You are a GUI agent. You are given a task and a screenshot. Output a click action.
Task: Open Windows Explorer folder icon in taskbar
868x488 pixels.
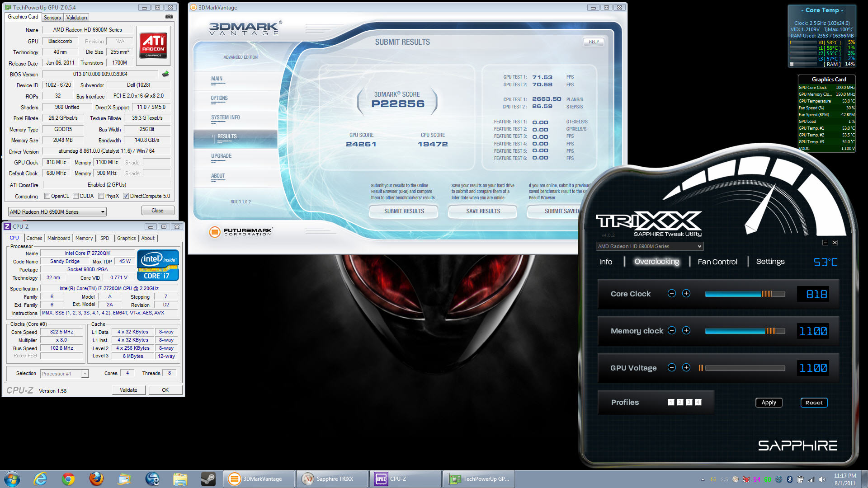pyautogui.click(x=180, y=479)
